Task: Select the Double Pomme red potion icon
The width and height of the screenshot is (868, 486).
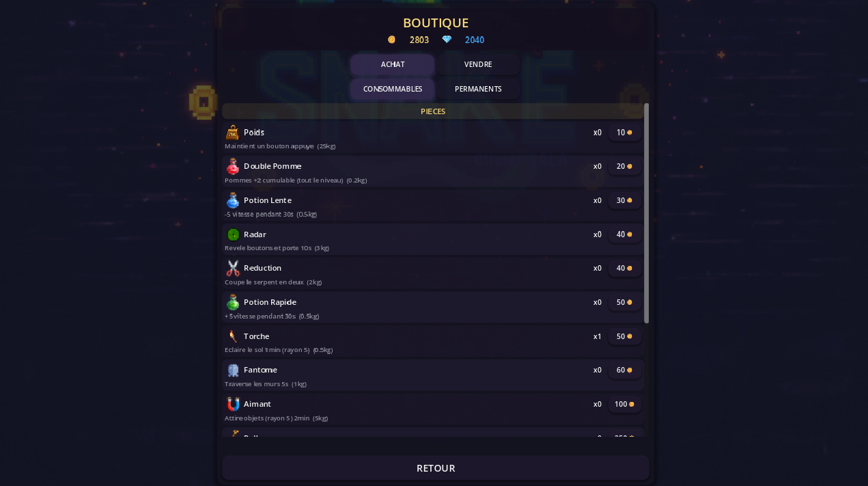Action: click(233, 166)
